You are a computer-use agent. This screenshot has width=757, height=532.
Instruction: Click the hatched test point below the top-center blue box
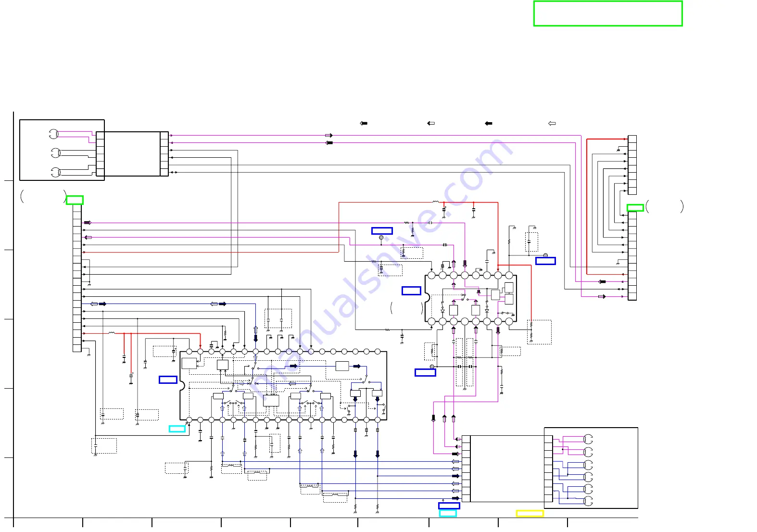381,238
